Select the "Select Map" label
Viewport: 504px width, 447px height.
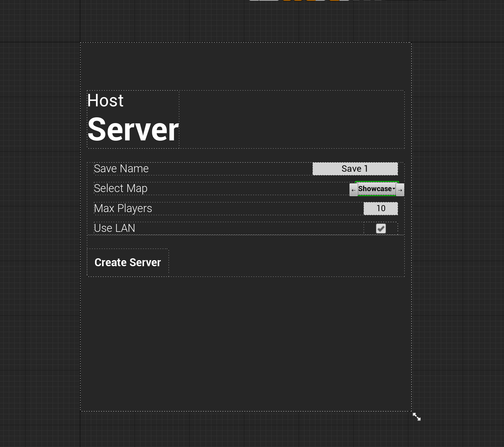point(121,189)
